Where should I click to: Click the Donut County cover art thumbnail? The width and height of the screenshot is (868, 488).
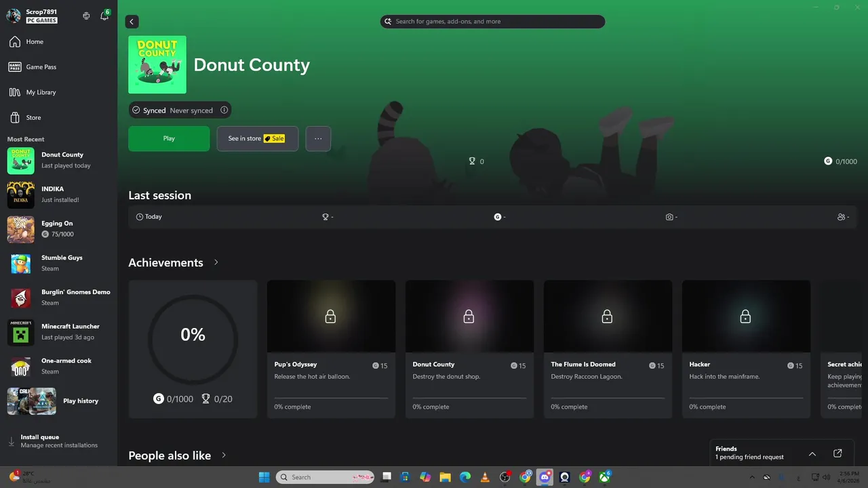(x=157, y=64)
